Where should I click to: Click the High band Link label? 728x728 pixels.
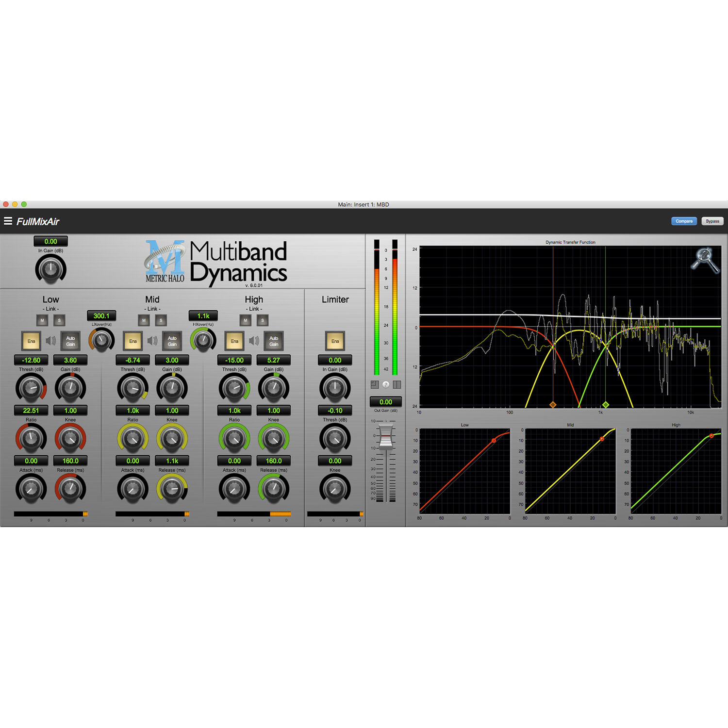point(254,309)
